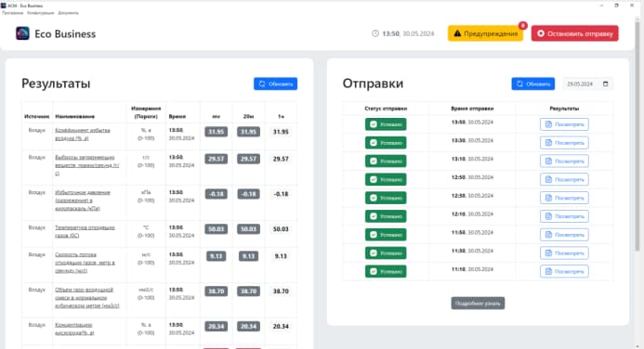The height and width of the screenshot is (349, 644).
Task: Click the red Остановить отправку button
Action: click(574, 33)
